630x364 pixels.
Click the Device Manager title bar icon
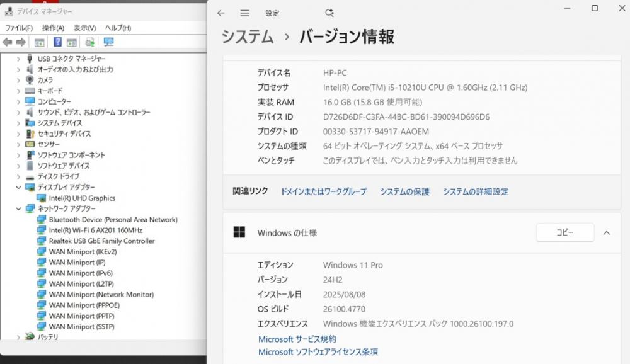coord(8,12)
